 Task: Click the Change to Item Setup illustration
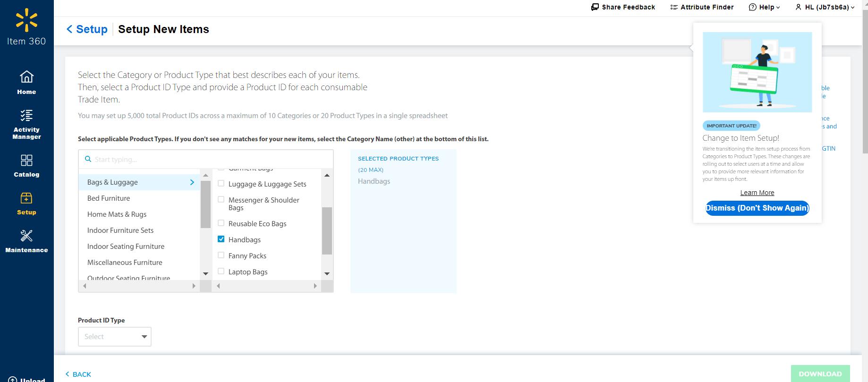tap(757, 72)
